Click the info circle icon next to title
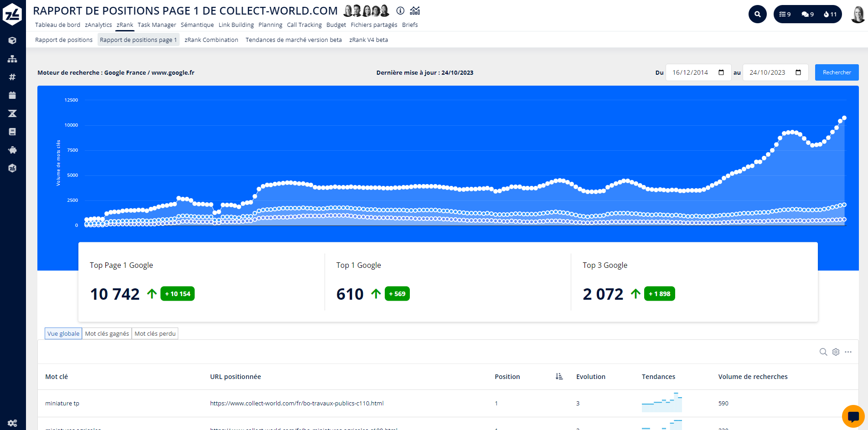Viewport: 868px width, 430px height. click(400, 10)
